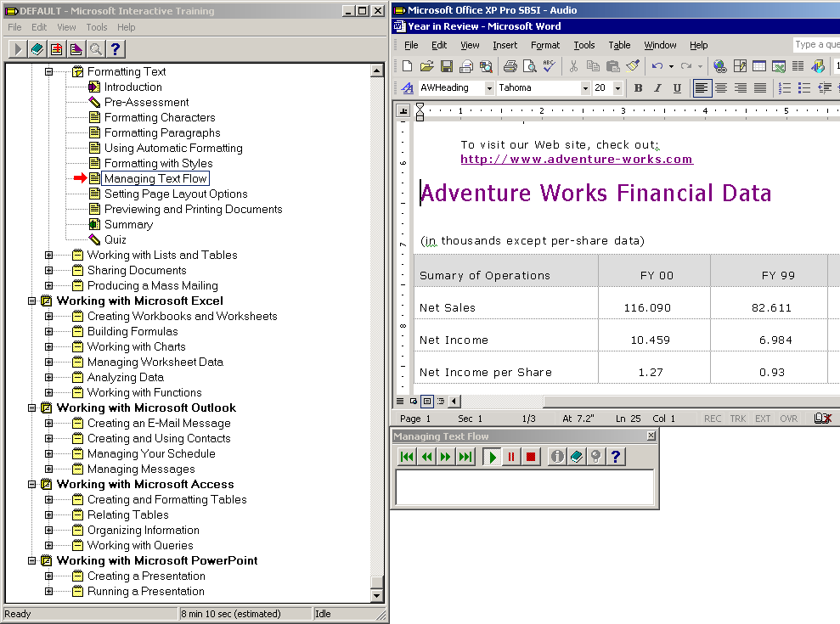The image size is (840, 624).
Task: Open Word's Insert menu
Action: pyautogui.click(x=505, y=46)
